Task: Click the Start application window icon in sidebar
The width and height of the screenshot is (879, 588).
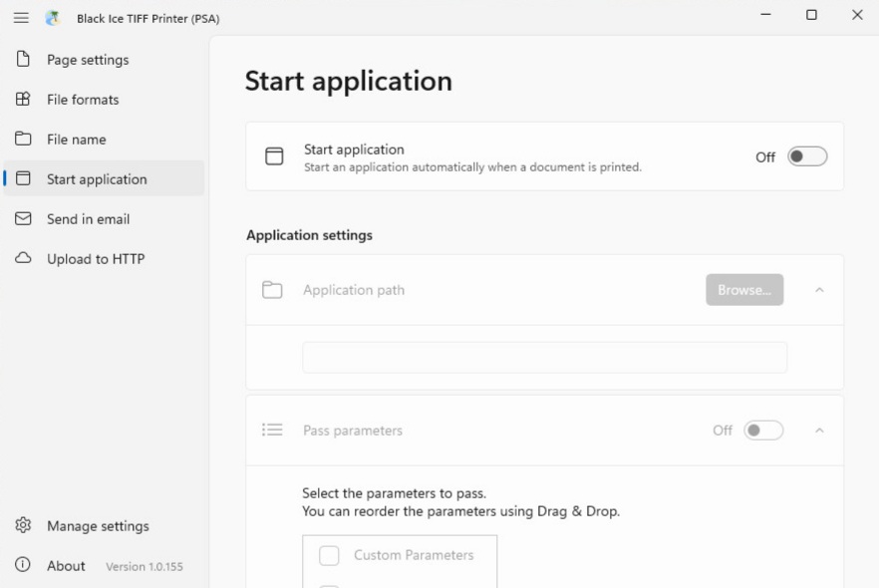Action: coord(23,178)
